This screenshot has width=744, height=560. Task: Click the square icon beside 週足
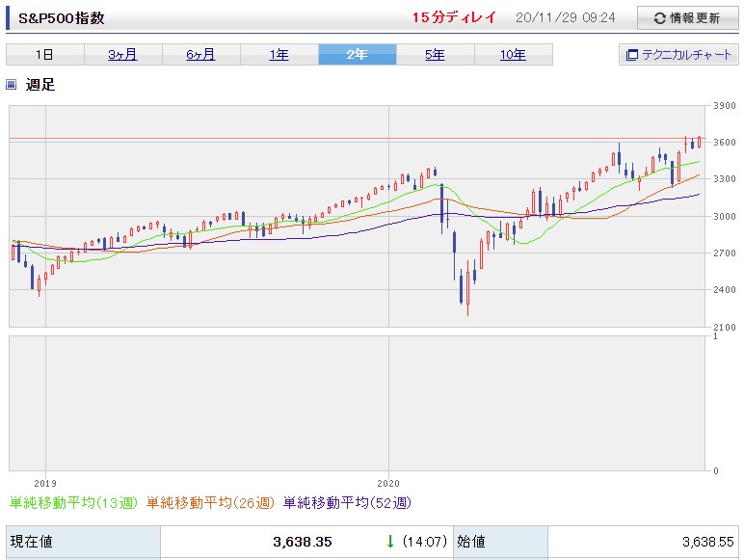coord(11,85)
